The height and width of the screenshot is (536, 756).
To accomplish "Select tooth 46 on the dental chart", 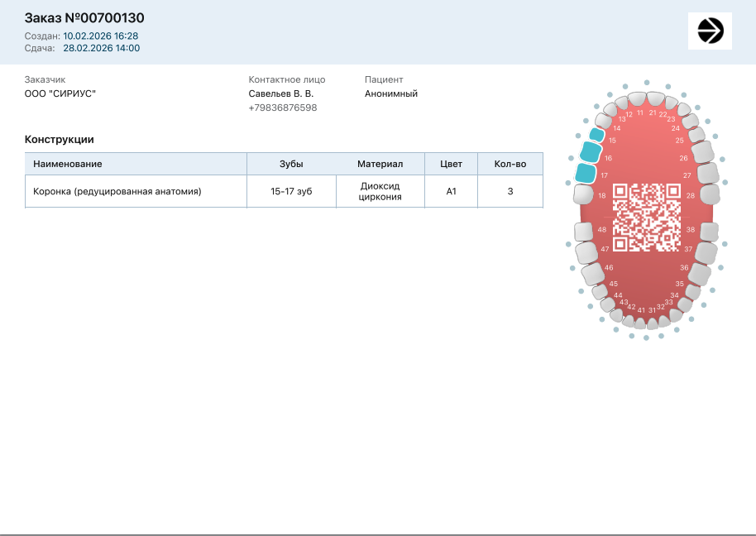I will tap(591, 274).
